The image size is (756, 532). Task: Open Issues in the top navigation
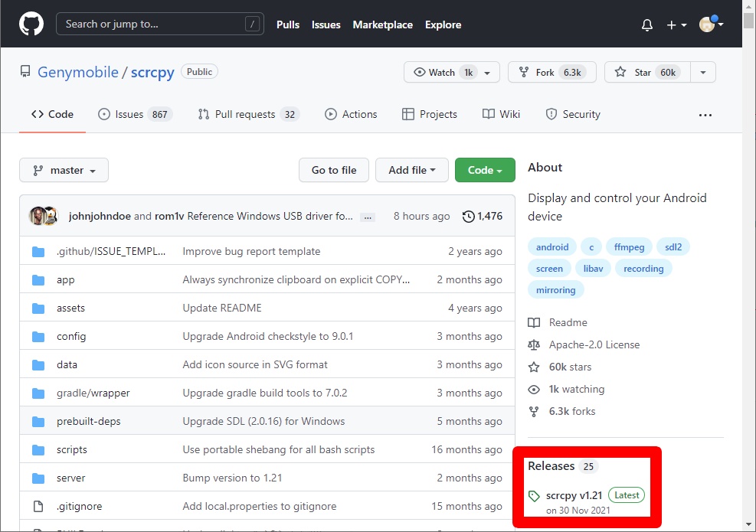pyautogui.click(x=326, y=24)
